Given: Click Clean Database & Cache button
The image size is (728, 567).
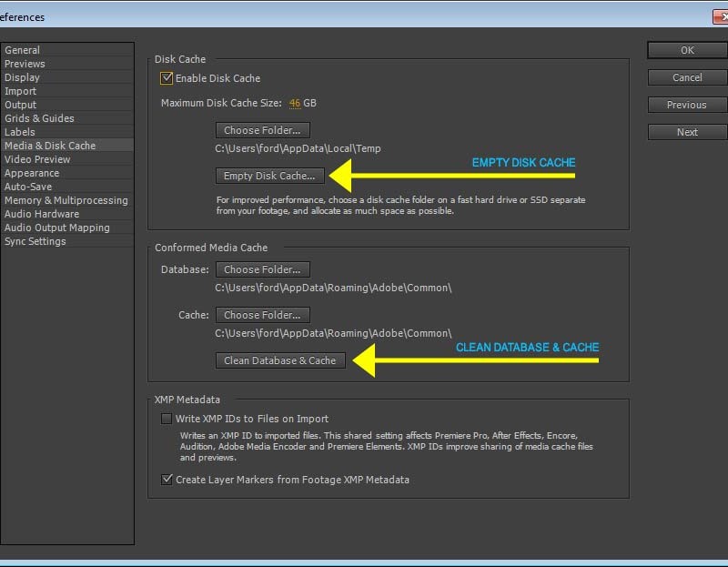Looking at the screenshot, I should click(280, 360).
